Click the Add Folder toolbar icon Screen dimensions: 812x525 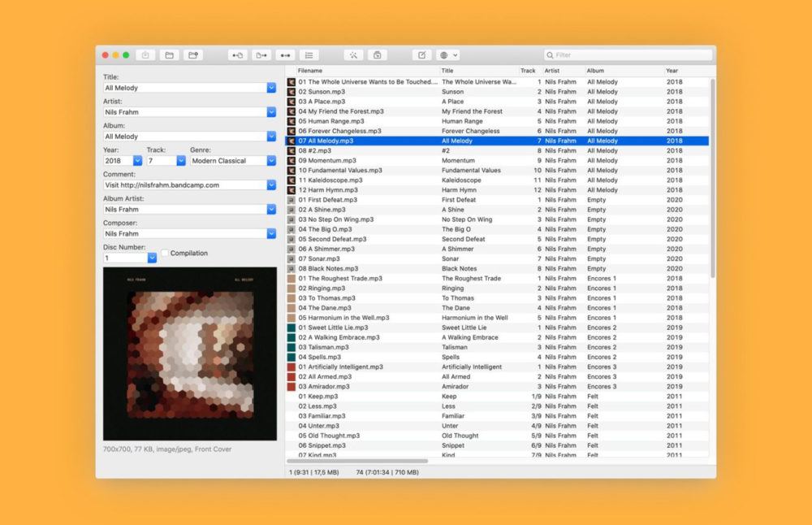pyautogui.click(x=192, y=55)
